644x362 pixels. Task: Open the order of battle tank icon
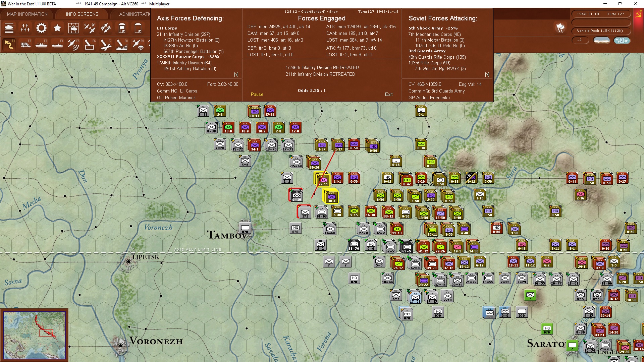pos(9,28)
